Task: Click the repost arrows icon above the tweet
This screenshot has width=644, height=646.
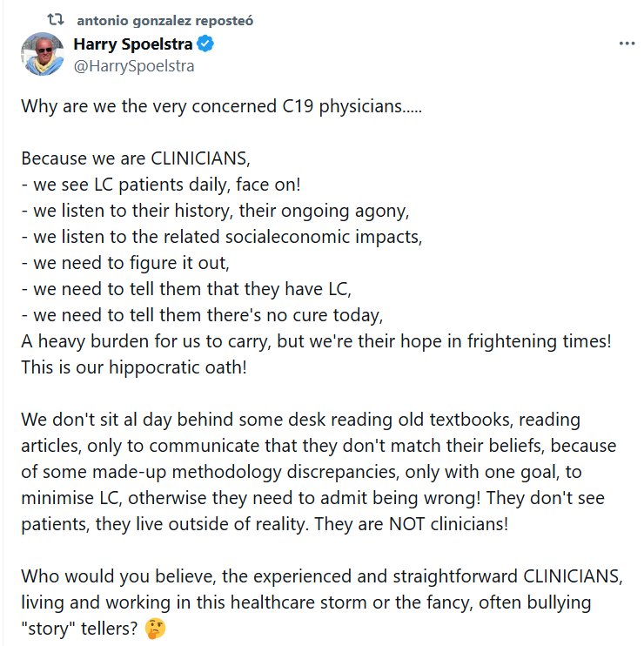Action: 53,19
